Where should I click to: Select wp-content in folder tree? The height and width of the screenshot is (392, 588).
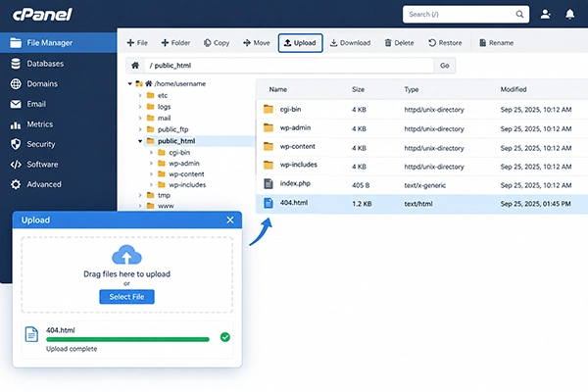[186, 174]
